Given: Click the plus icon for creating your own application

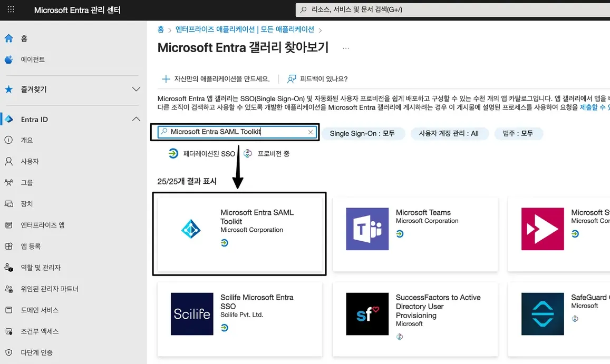Looking at the screenshot, I should tap(166, 79).
